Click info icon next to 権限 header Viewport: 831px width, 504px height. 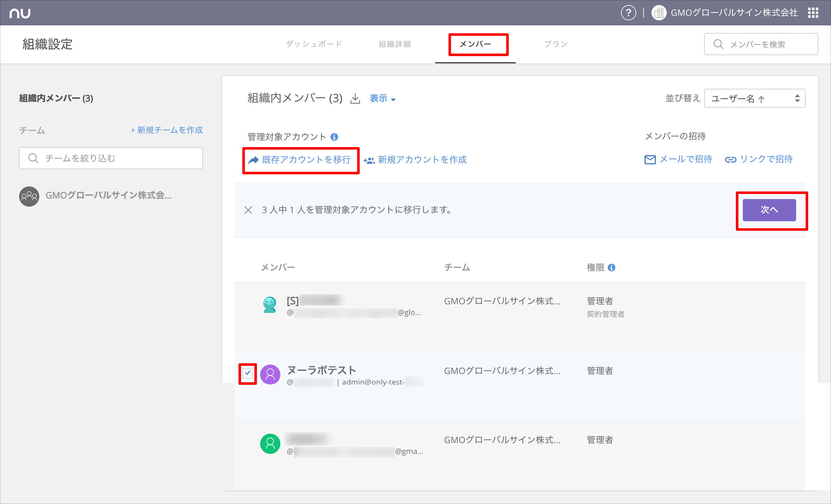coord(612,268)
